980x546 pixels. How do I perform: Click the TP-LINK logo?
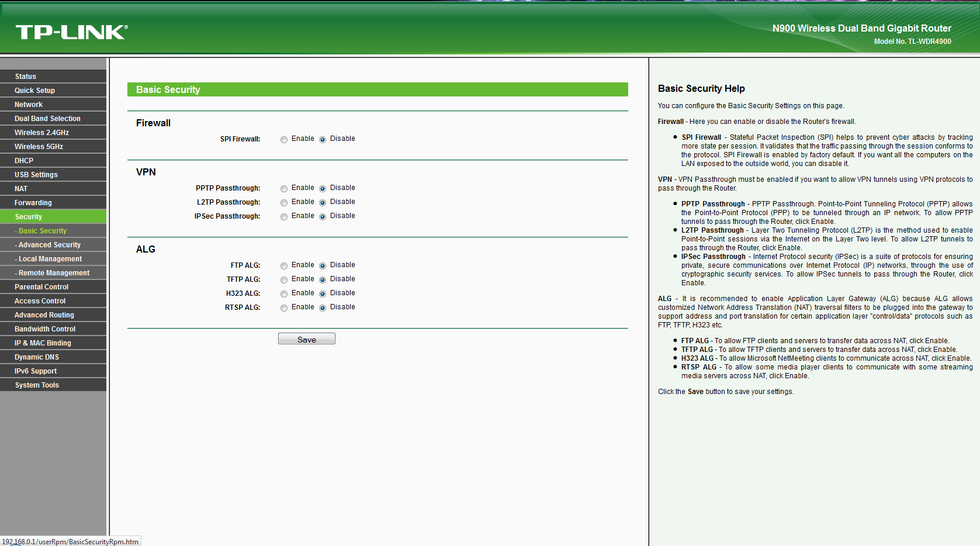pyautogui.click(x=71, y=32)
